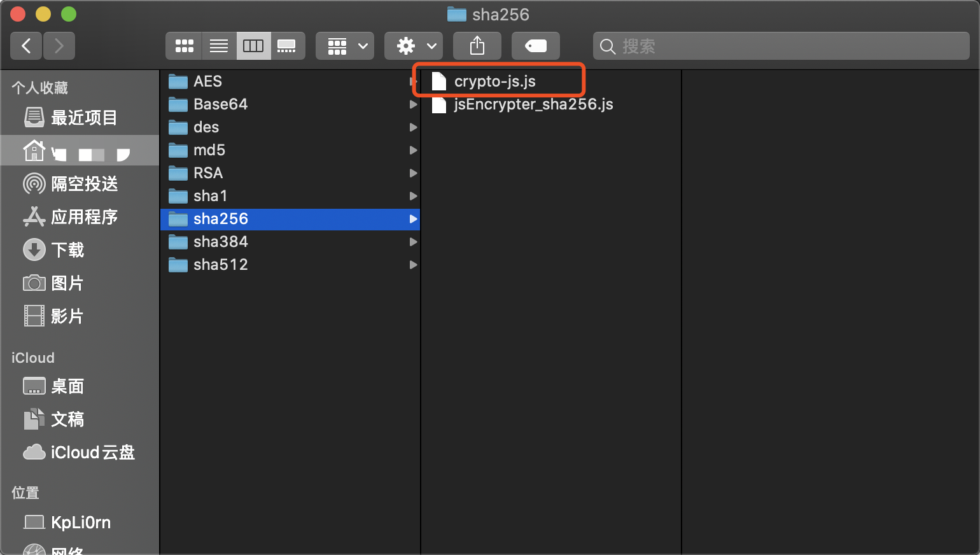Select the sha256 folder
Screen dimensions: 980x555
point(290,219)
